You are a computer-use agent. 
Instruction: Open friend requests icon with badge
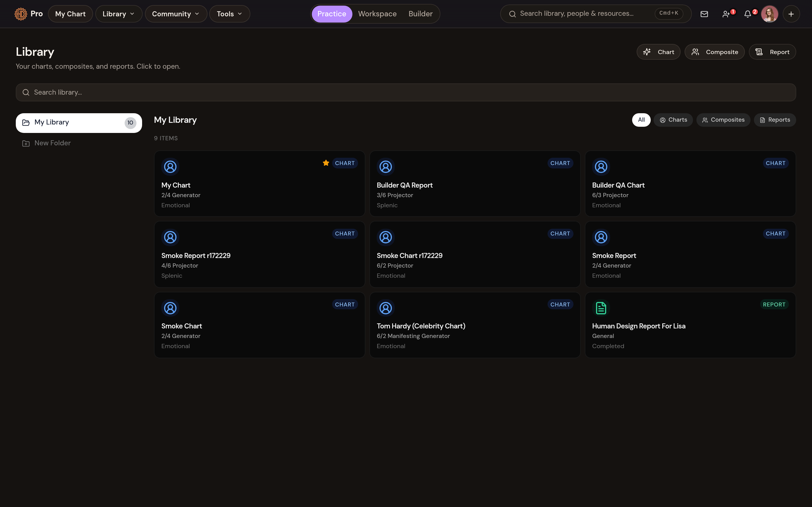coord(727,14)
